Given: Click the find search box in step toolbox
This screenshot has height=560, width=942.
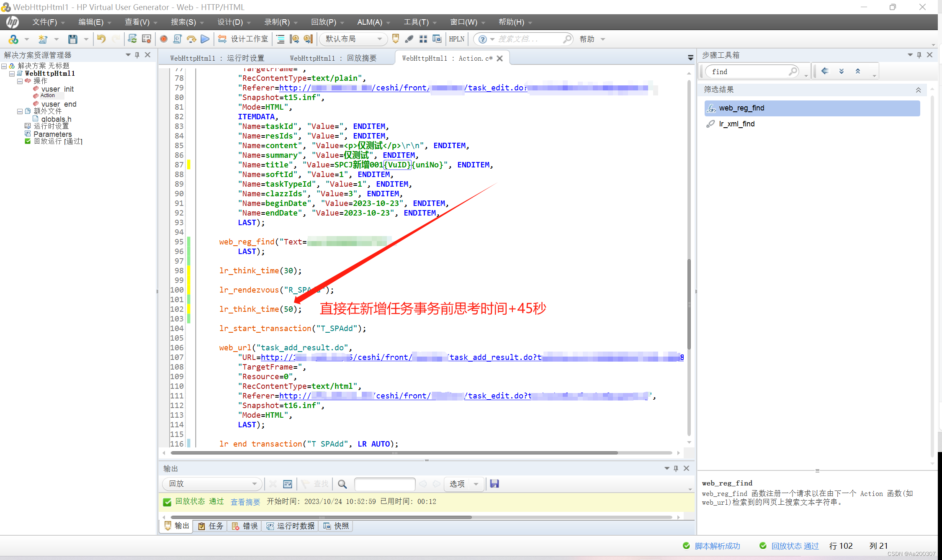Looking at the screenshot, I should (x=749, y=71).
